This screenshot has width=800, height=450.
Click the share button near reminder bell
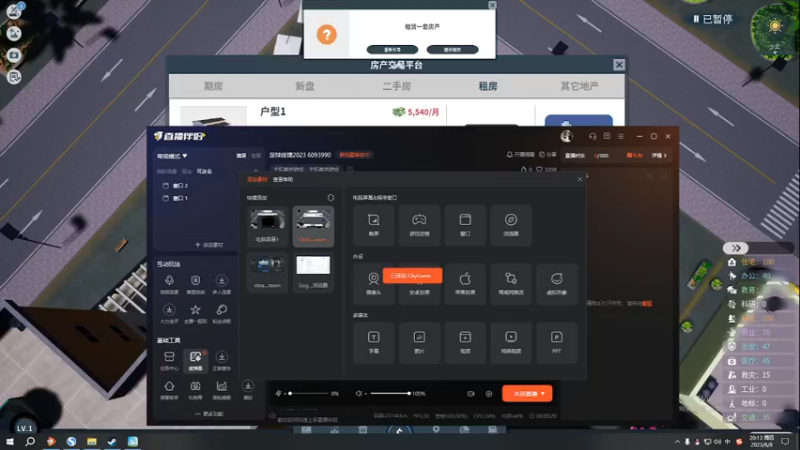(x=547, y=155)
